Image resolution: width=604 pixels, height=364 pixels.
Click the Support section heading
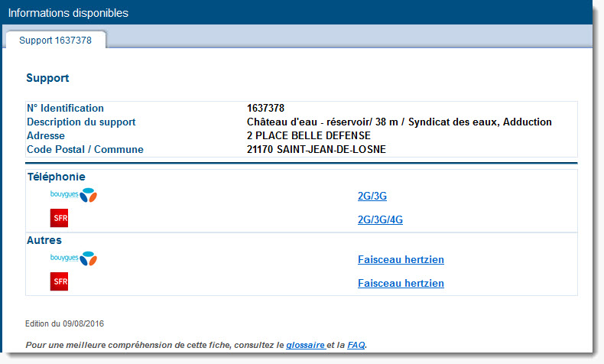(47, 78)
